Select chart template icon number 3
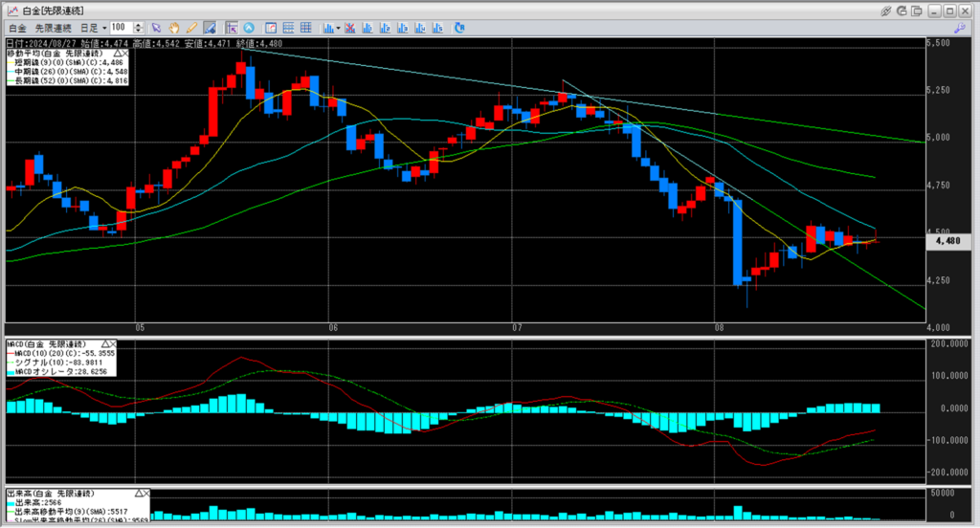 (403, 28)
